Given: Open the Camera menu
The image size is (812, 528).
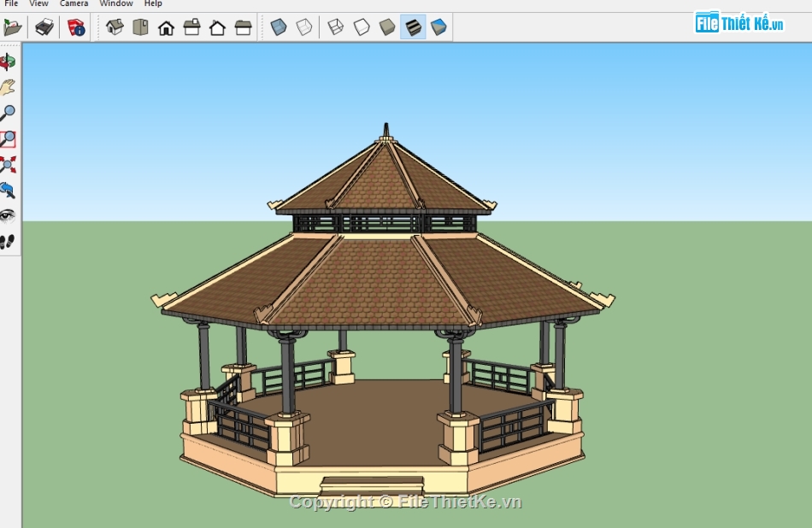Looking at the screenshot, I should (74, 3).
